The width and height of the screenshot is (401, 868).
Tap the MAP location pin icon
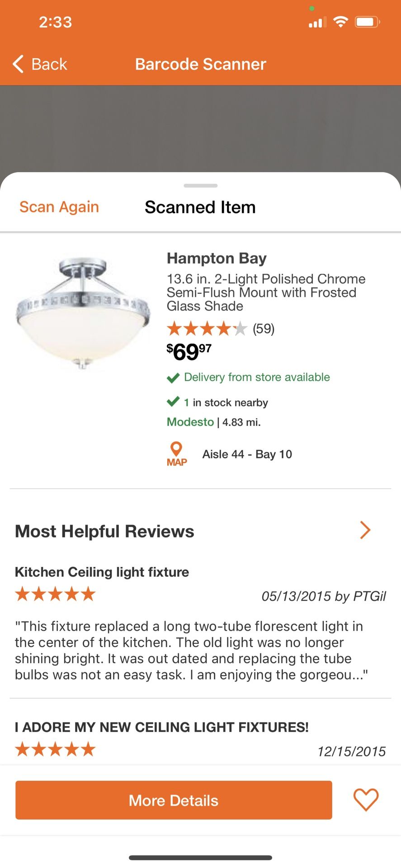[x=176, y=454]
